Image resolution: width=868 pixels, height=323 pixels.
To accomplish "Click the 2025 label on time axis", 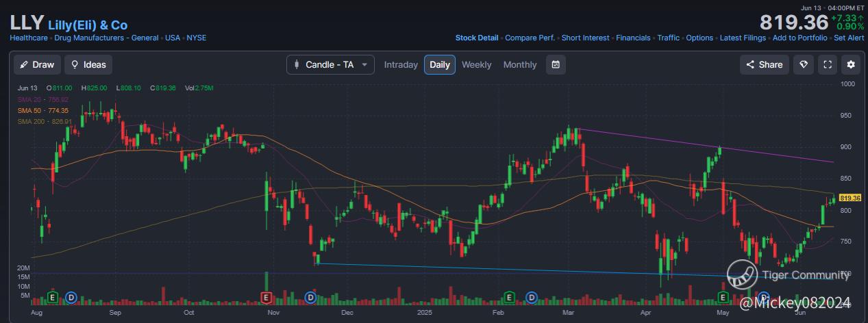I will pos(426,311).
